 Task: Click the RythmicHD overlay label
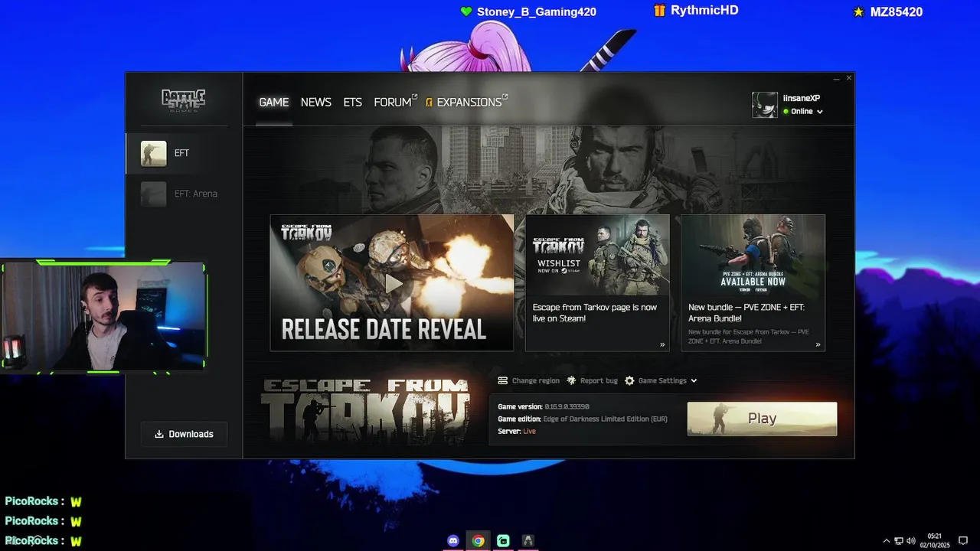pyautogui.click(x=704, y=11)
